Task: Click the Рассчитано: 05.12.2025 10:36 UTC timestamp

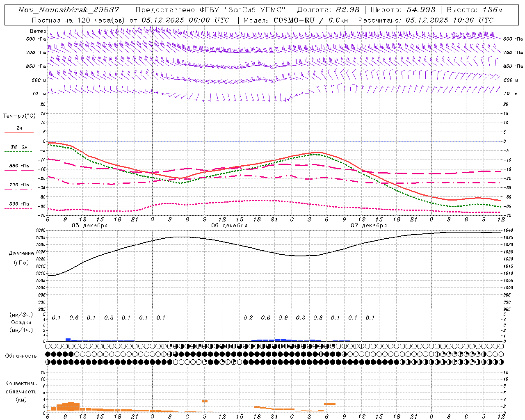Action: click(426, 20)
